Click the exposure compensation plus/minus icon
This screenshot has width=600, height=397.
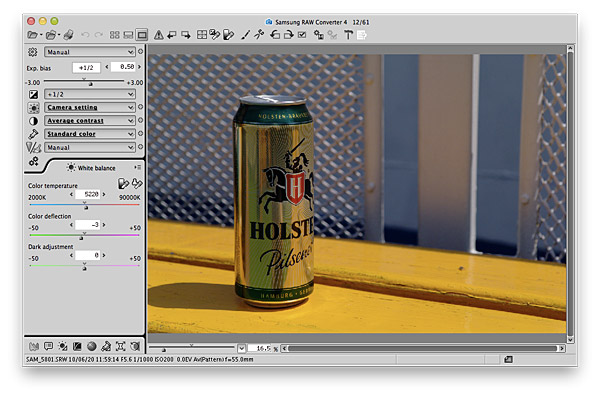click(x=34, y=94)
